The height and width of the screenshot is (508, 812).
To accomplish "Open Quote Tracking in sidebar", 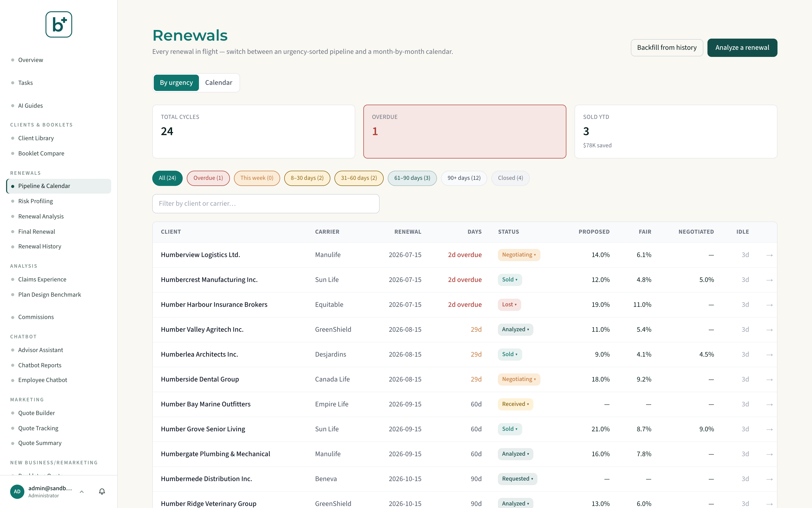I will tap(38, 428).
